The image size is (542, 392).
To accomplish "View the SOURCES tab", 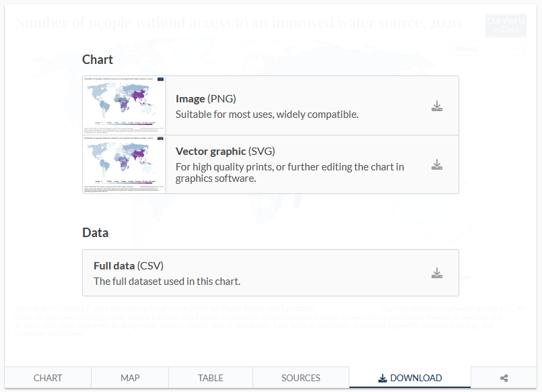I will tap(300, 377).
